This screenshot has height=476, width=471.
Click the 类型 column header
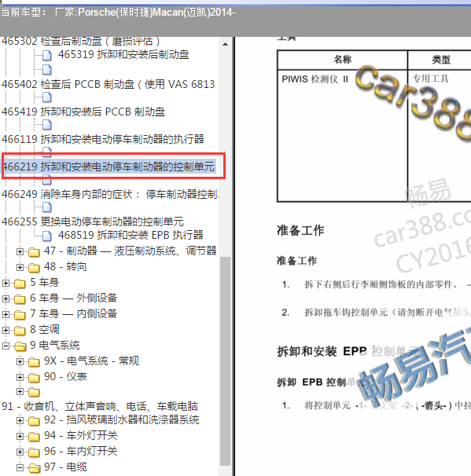point(441,60)
